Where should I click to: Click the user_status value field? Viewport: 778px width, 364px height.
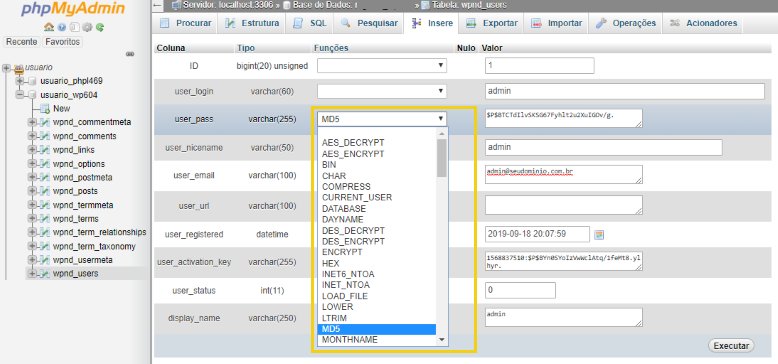point(520,291)
